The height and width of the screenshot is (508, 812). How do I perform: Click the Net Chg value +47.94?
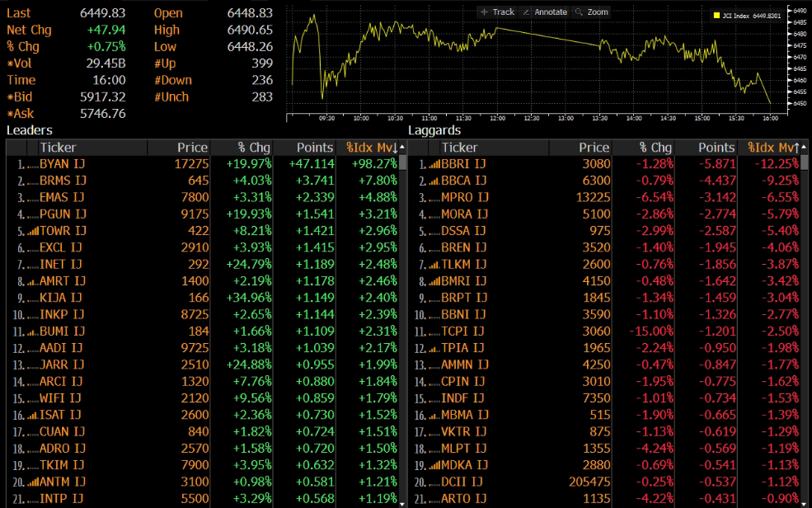106,30
